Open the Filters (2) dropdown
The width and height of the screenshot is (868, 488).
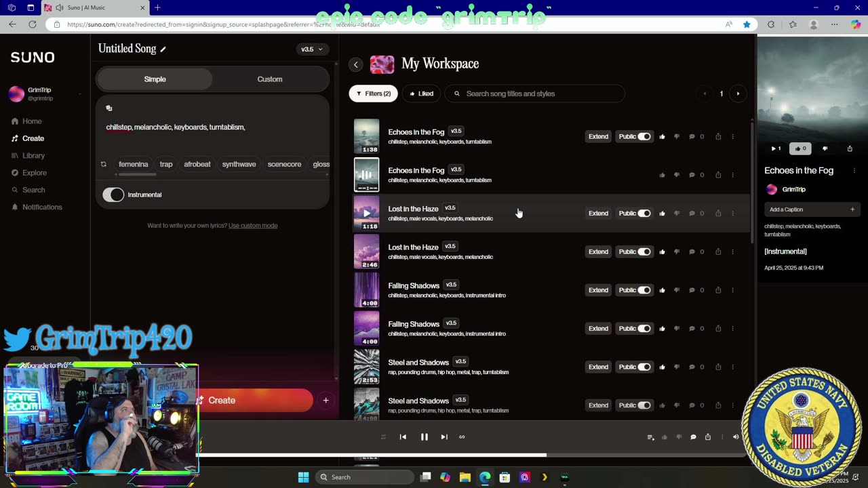(374, 94)
